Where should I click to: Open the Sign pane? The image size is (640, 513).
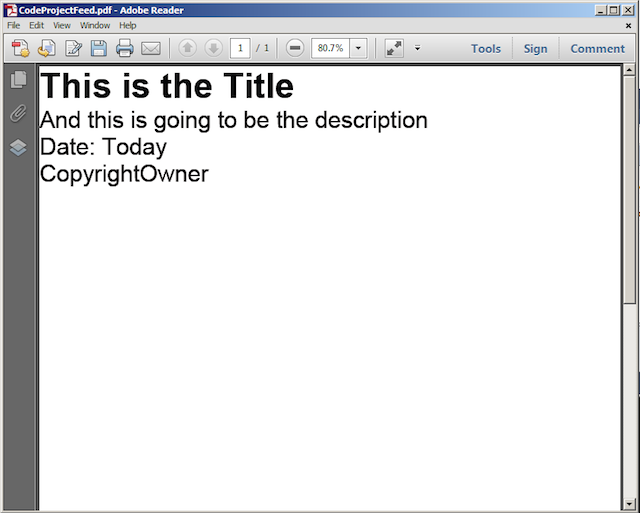point(536,49)
